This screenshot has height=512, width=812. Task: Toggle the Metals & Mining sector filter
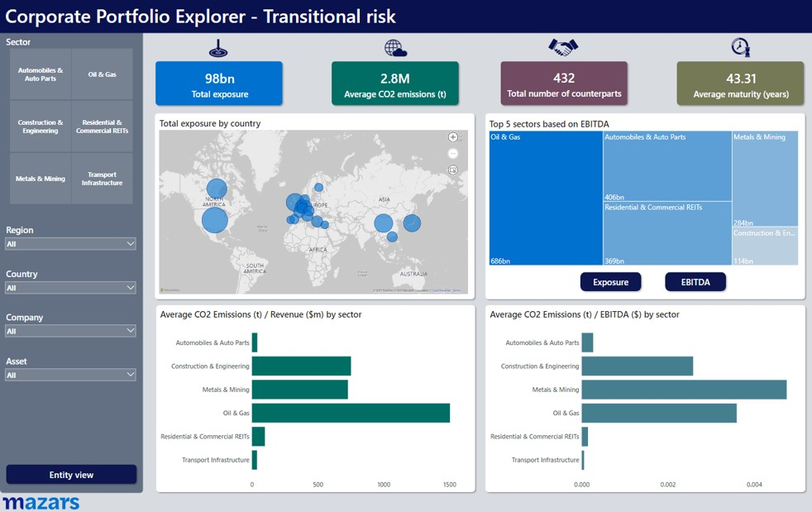tap(41, 179)
